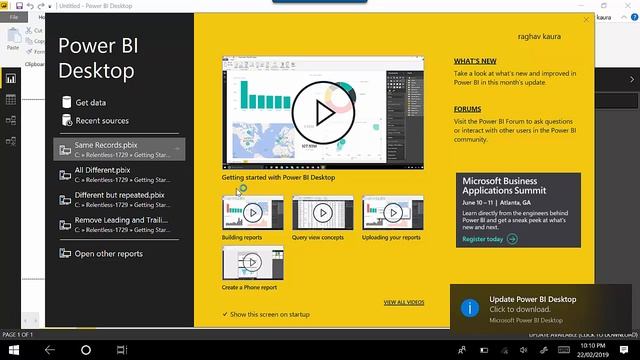Click the Cut command in ribbon

coord(34,30)
